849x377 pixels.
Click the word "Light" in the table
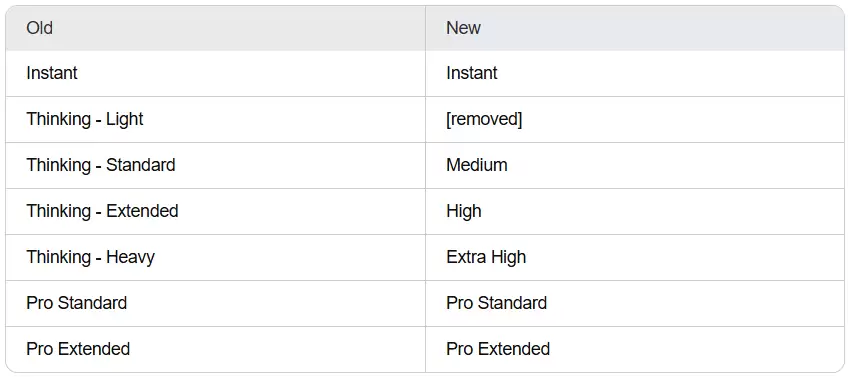click(x=125, y=120)
